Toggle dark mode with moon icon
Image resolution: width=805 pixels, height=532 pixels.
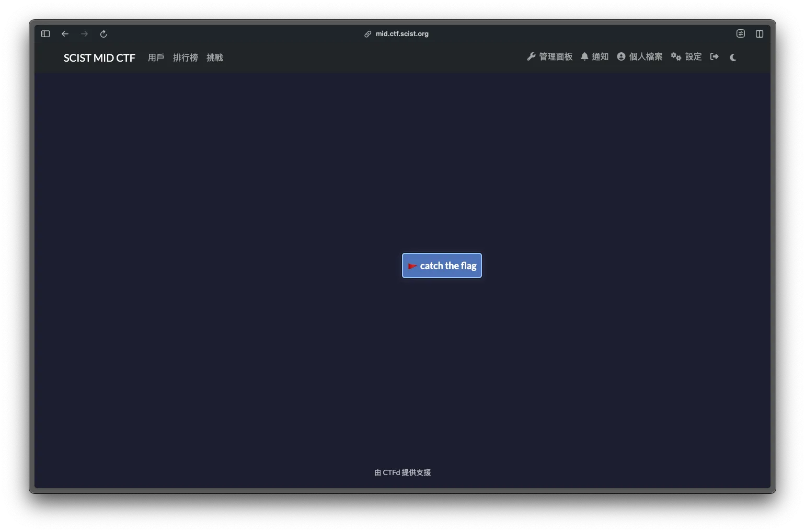(x=733, y=57)
